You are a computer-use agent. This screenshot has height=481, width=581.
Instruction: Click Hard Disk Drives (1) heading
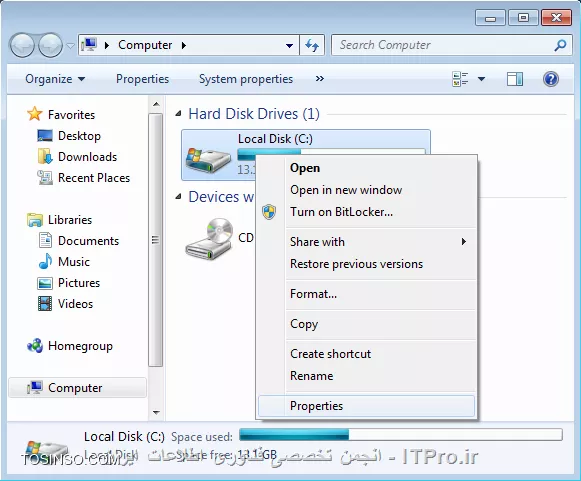254,114
